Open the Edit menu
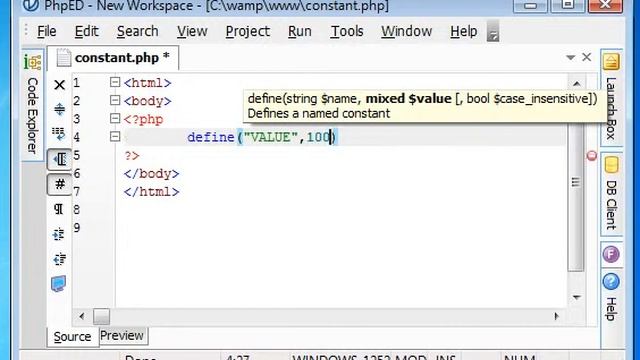The width and height of the screenshot is (640, 360). pyautogui.click(x=86, y=31)
